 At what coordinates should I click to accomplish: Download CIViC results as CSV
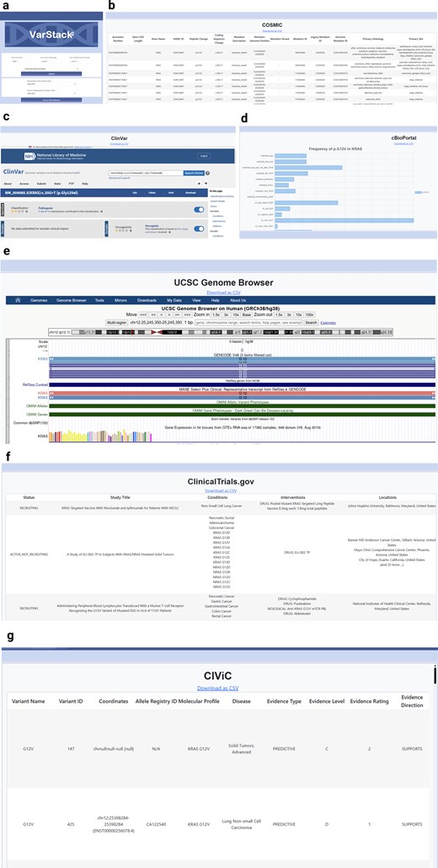(218, 689)
